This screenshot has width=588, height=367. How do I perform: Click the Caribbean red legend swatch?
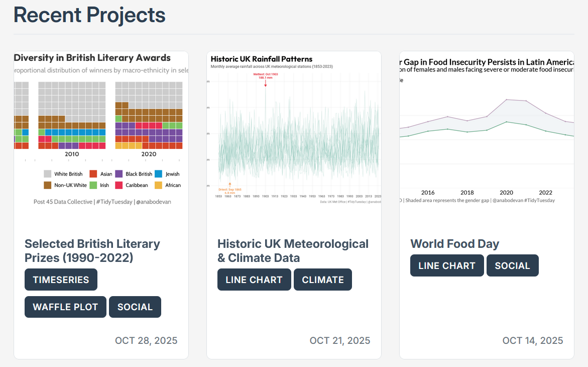[119, 186]
